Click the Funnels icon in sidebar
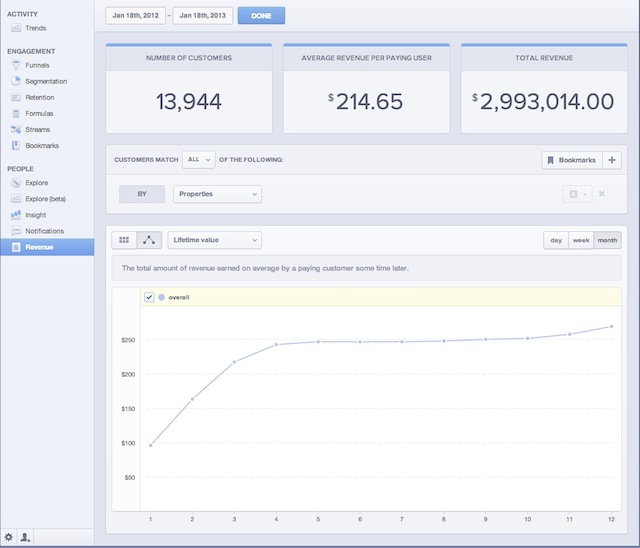Image resolution: width=640 pixels, height=548 pixels. click(16, 66)
